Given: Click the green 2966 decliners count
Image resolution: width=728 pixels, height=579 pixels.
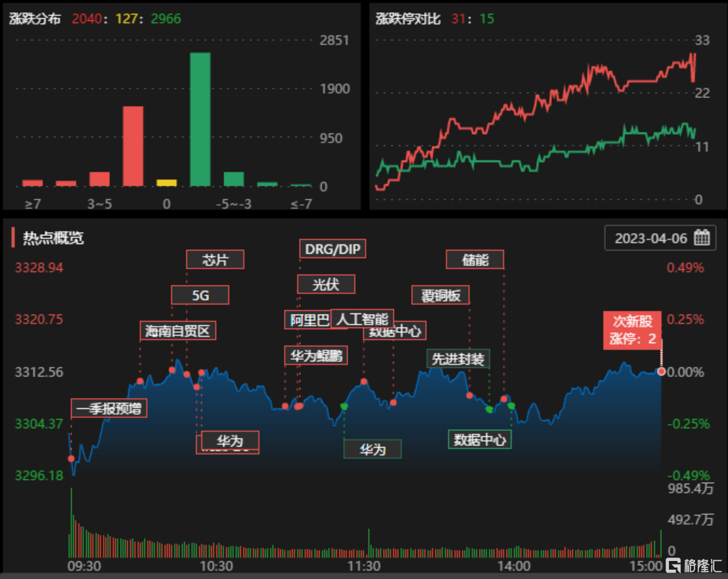Looking at the screenshot, I should (166, 19).
